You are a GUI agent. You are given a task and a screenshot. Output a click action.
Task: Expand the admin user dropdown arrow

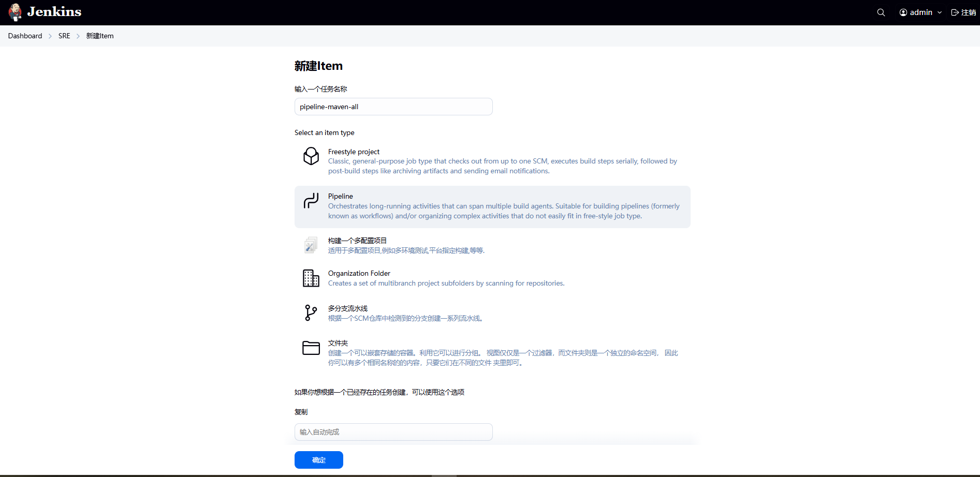(940, 12)
